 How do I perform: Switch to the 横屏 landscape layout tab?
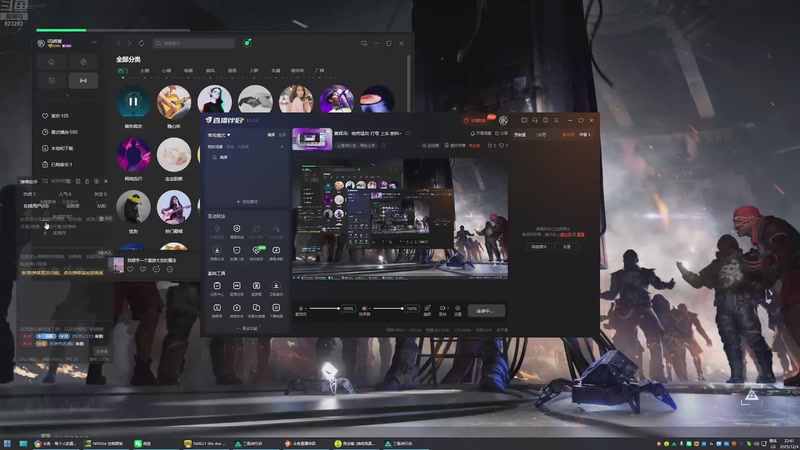[x=271, y=135]
